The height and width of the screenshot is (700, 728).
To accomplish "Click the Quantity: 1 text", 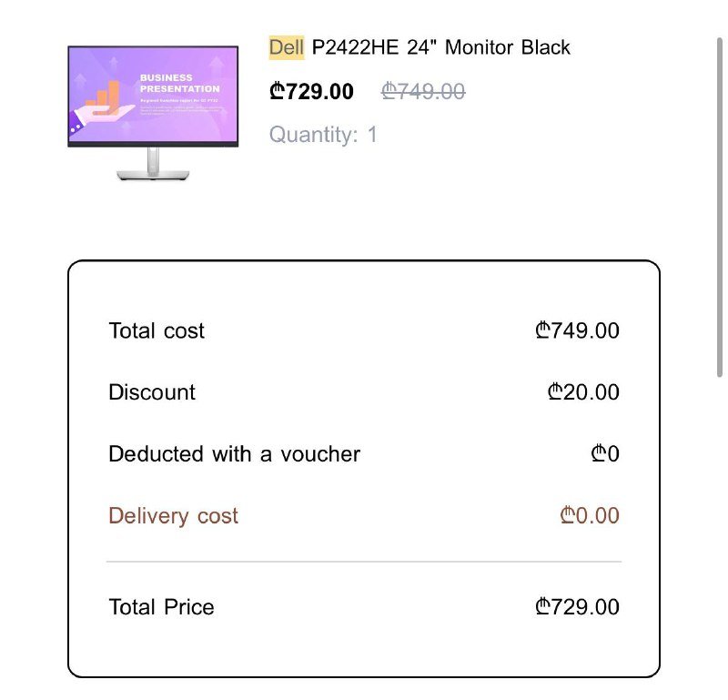I will pos(322,135).
